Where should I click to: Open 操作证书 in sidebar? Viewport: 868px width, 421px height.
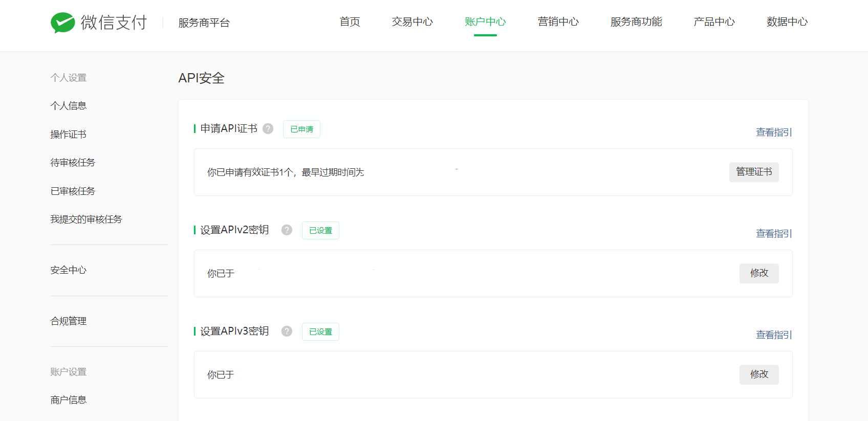[x=69, y=135]
